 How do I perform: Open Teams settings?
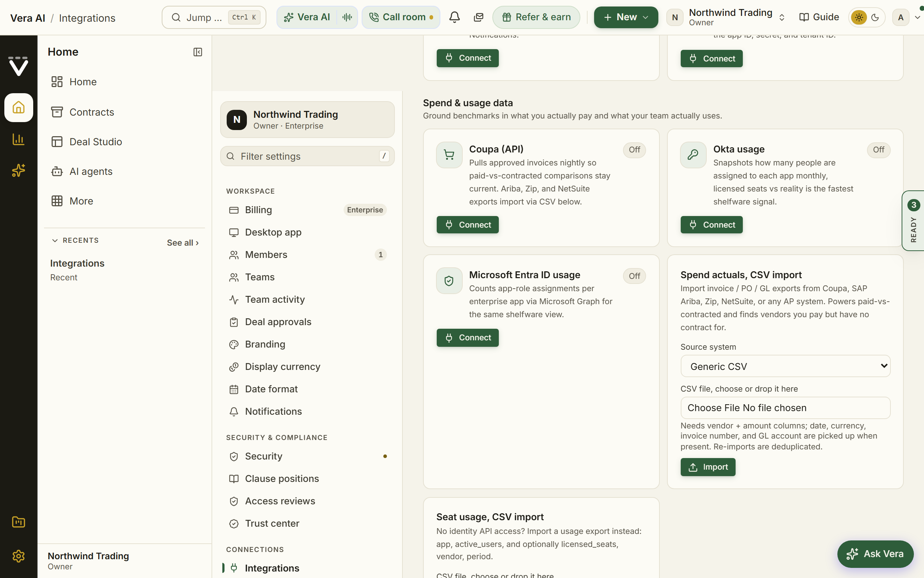click(308, 277)
